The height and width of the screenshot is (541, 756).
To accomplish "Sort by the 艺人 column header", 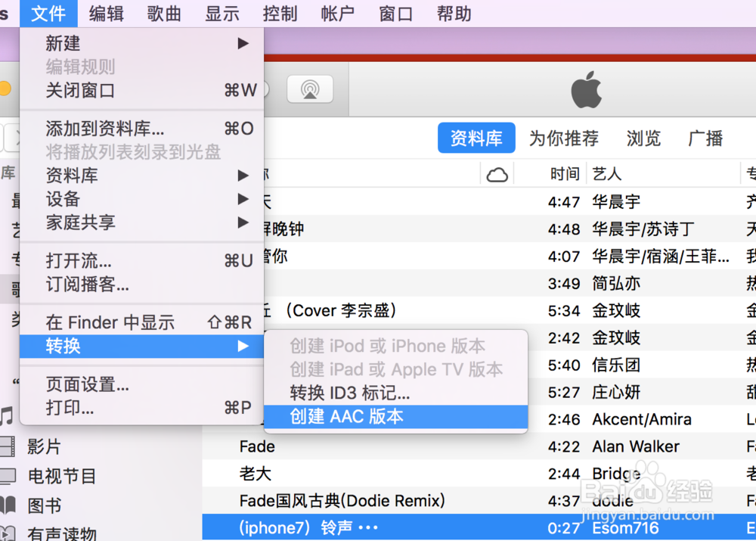I will tap(606, 174).
